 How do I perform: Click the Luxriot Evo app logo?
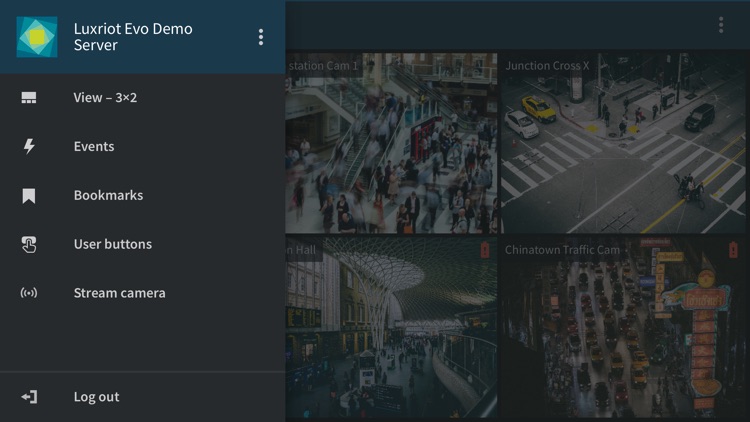pos(37,37)
